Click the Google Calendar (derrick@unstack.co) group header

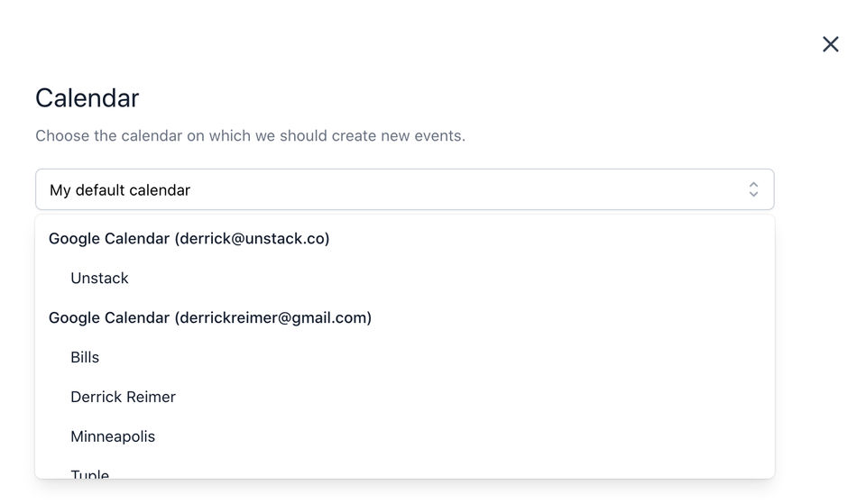(x=189, y=238)
